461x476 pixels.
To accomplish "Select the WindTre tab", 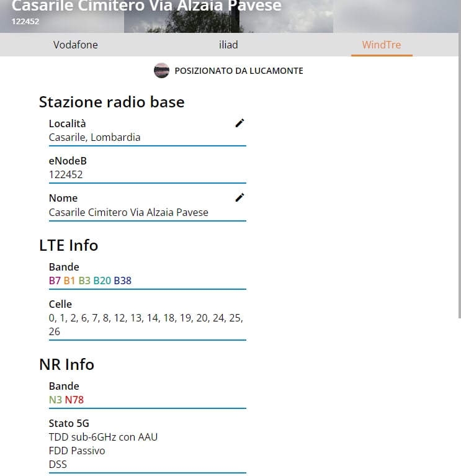I will pos(382,45).
